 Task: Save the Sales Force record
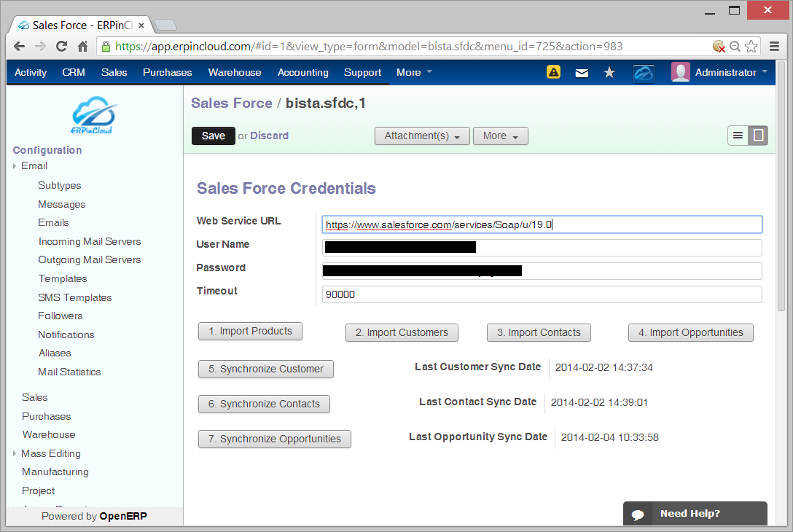214,136
